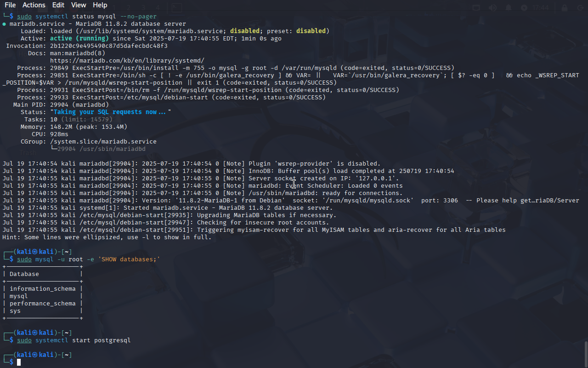The width and height of the screenshot is (588, 368).
Task: Click the faint volume speaker icon in panel
Action: point(492,8)
